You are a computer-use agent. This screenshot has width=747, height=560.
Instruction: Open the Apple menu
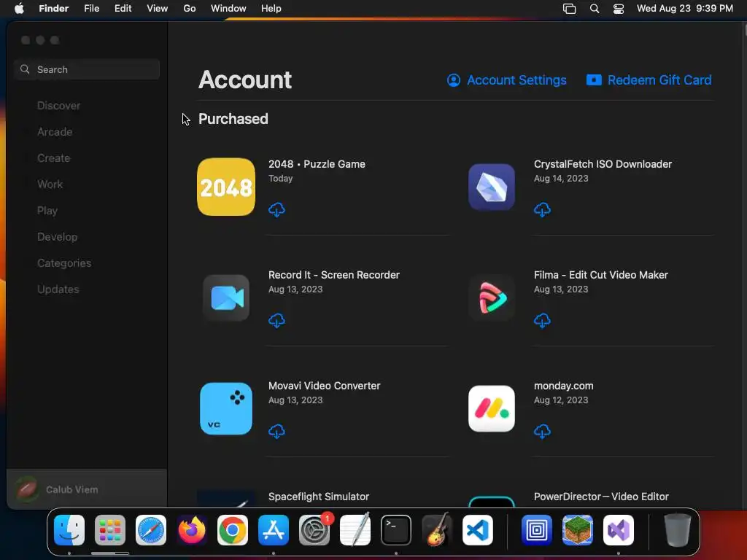pyautogui.click(x=19, y=8)
